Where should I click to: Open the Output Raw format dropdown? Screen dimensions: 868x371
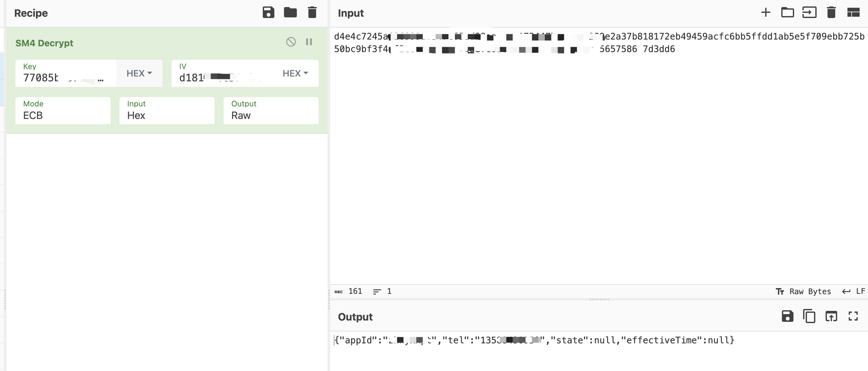tap(271, 111)
